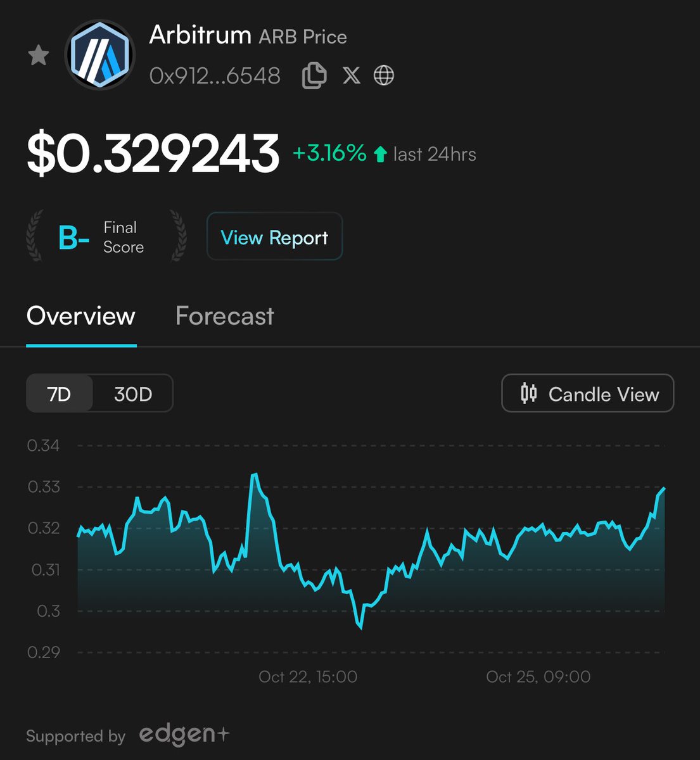Click the ARB Price label
The width and height of the screenshot is (700, 760).
coord(303,37)
